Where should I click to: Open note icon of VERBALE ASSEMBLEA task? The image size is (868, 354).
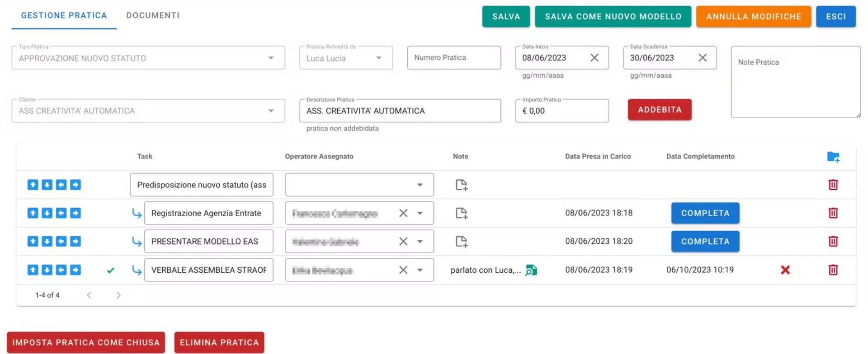coord(531,270)
